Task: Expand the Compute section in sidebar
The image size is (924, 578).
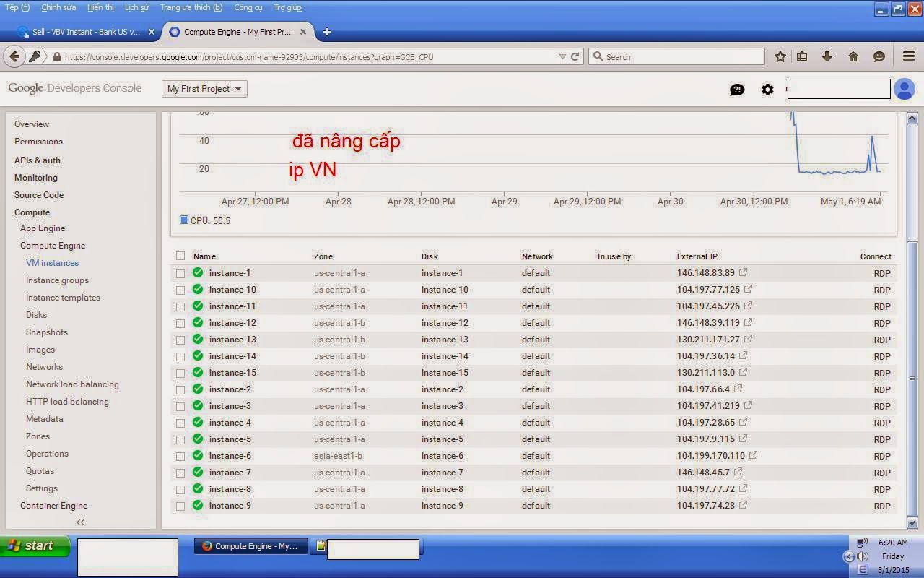Action: pos(32,212)
